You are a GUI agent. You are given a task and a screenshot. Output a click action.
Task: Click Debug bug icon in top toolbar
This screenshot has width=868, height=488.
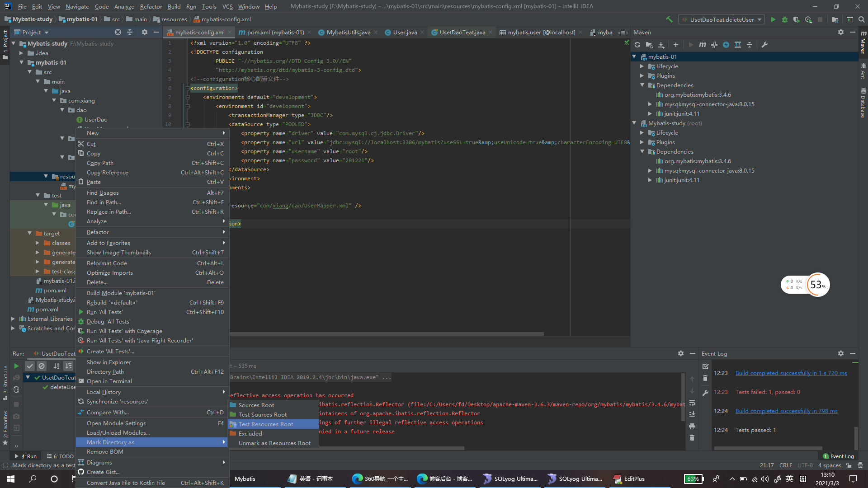tap(785, 19)
